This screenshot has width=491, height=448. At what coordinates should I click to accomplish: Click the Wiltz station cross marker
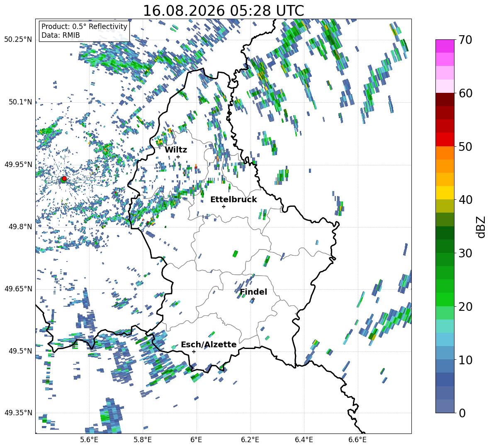[x=178, y=157]
